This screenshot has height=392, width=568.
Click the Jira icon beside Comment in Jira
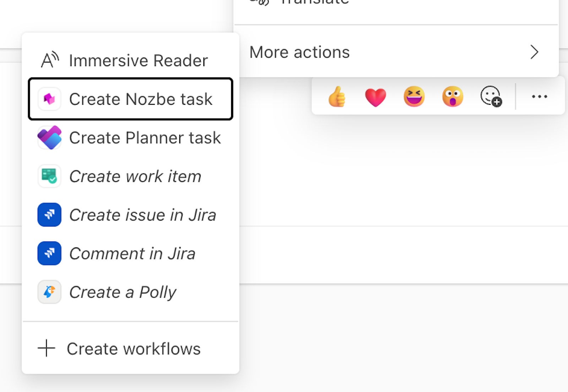click(49, 253)
